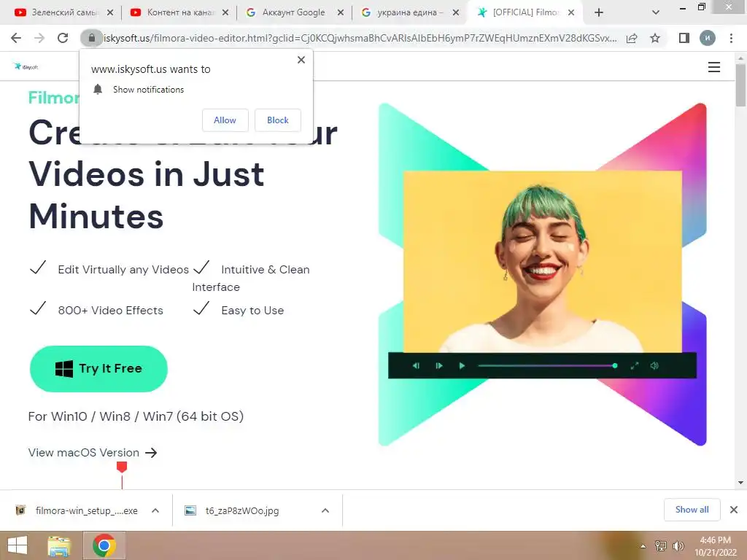This screenshot has width=747, height=560.
Task: Open the Chrome profile avatar
Action: tap(708, 38)
